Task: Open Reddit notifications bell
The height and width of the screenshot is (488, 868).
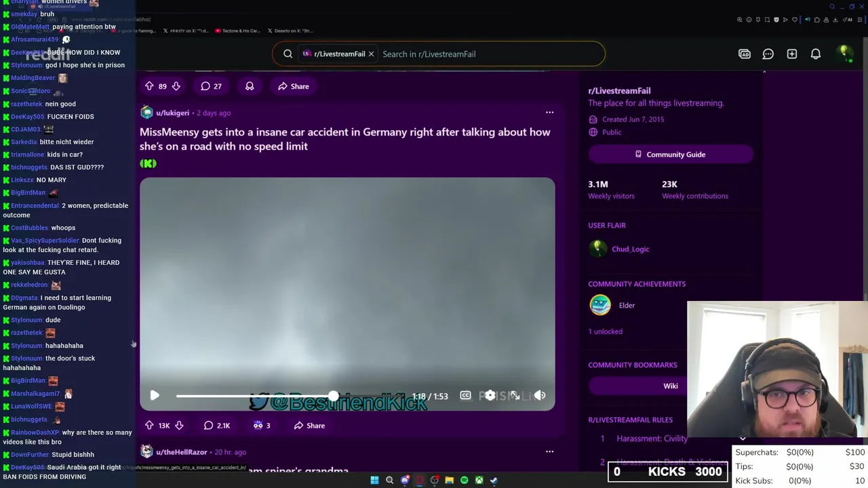Action: [x=816, y=54]
